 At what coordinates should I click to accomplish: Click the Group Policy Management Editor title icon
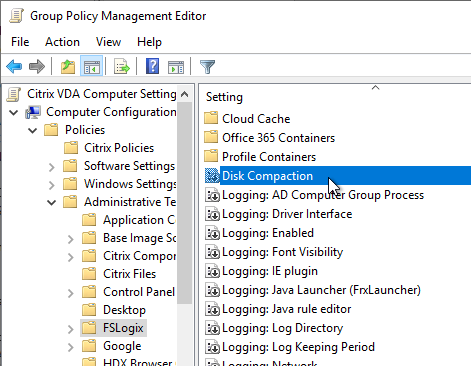point(17,16)
